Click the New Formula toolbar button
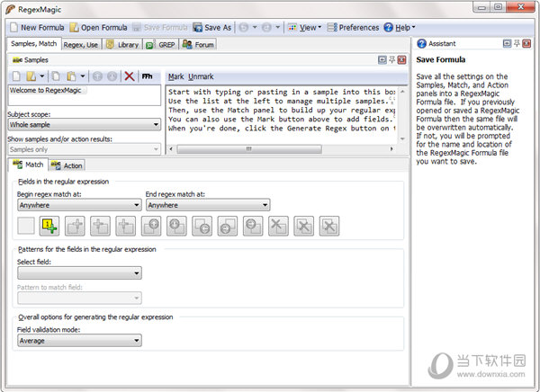 [x=37, y=28]
